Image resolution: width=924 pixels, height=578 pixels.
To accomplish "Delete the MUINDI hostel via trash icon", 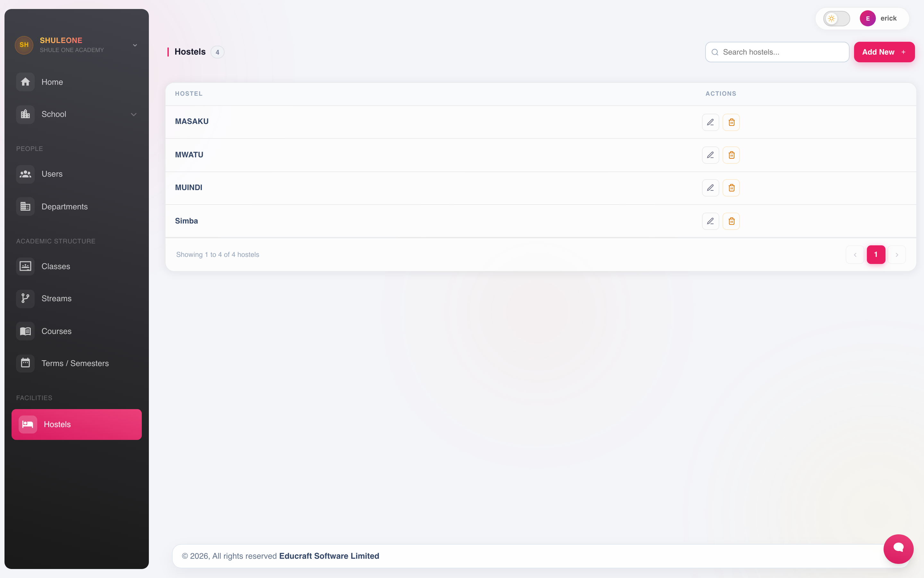I will [x=731, y=188].
